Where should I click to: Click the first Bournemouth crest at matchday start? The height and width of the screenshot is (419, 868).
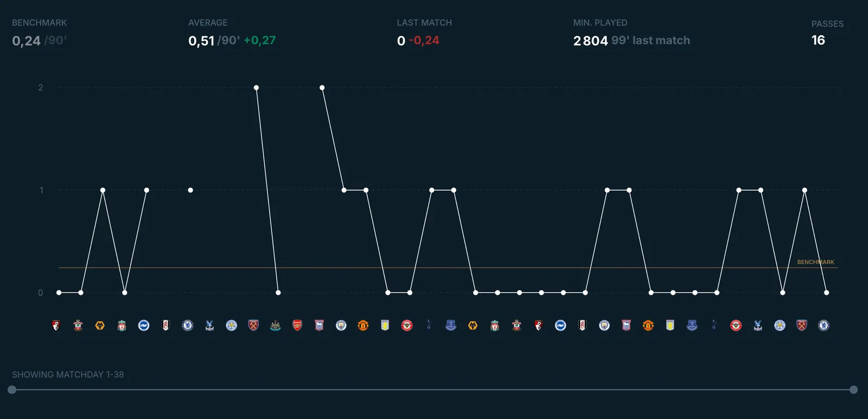point(56,325)
